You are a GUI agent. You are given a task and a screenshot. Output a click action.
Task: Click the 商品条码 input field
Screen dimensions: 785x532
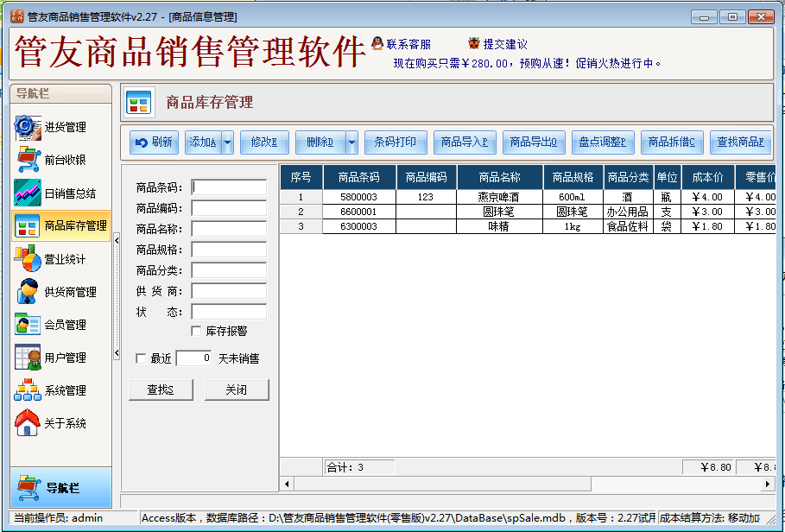coord(229,187)
